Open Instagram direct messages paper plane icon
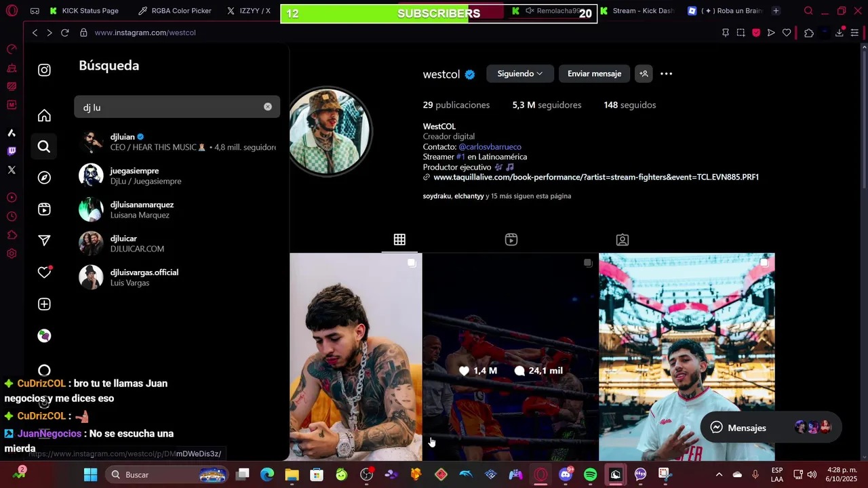Screen dimensions: 868x488 [x=44, y=240]
